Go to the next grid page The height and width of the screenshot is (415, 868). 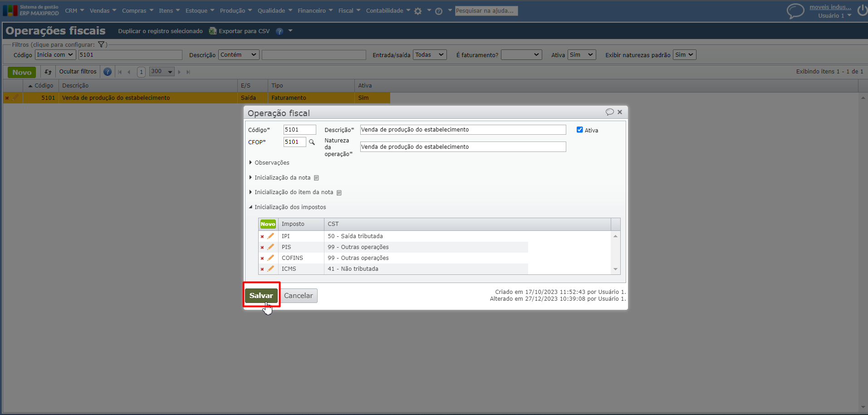pos(179,72)
